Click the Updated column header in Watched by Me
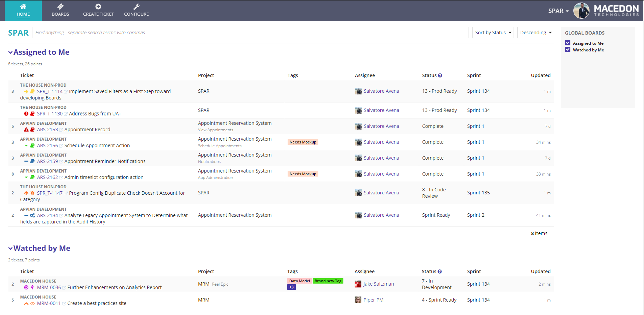This screenshot has width=644, height=315. (541, 272)
